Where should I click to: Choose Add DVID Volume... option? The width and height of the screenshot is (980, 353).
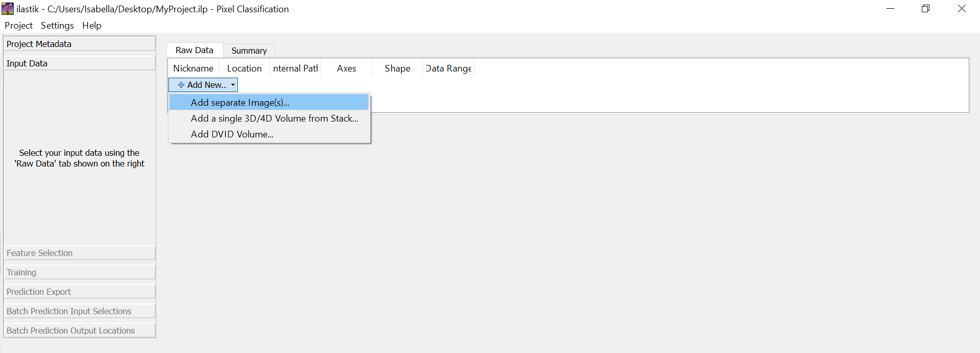(x=269, y=134)
